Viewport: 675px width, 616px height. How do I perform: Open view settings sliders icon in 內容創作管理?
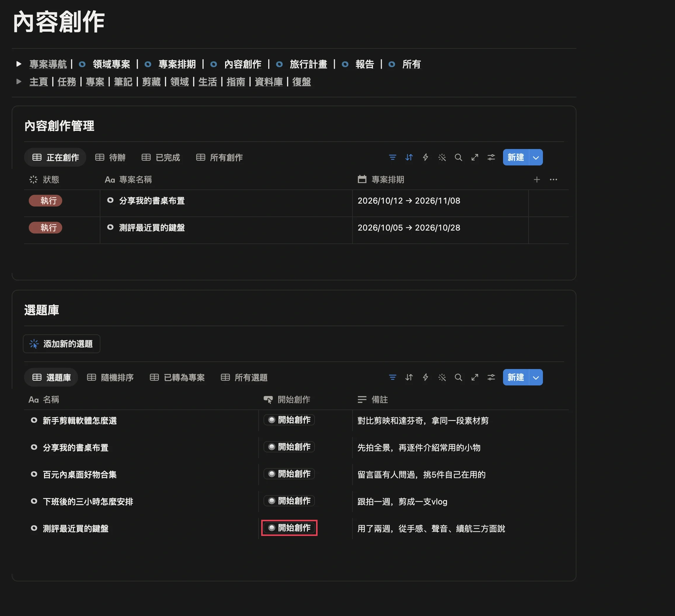pyautogui.click(x=491, y=157)
